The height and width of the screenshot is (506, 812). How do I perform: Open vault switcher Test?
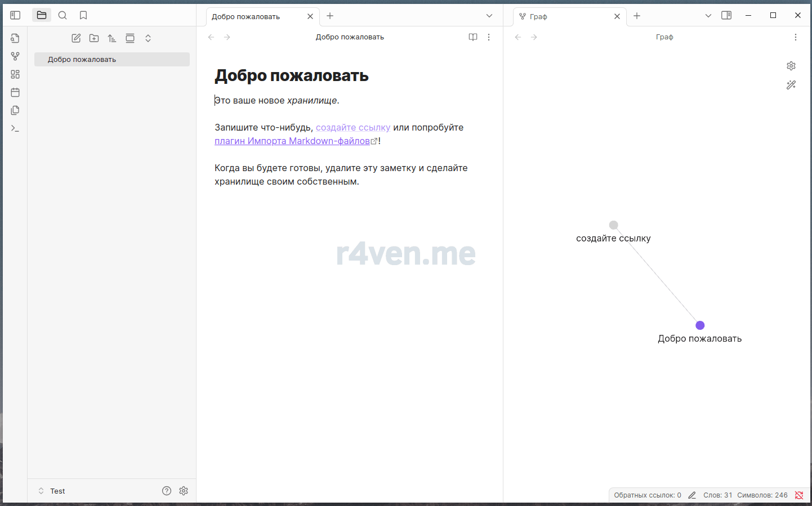(x=51, y=491)
